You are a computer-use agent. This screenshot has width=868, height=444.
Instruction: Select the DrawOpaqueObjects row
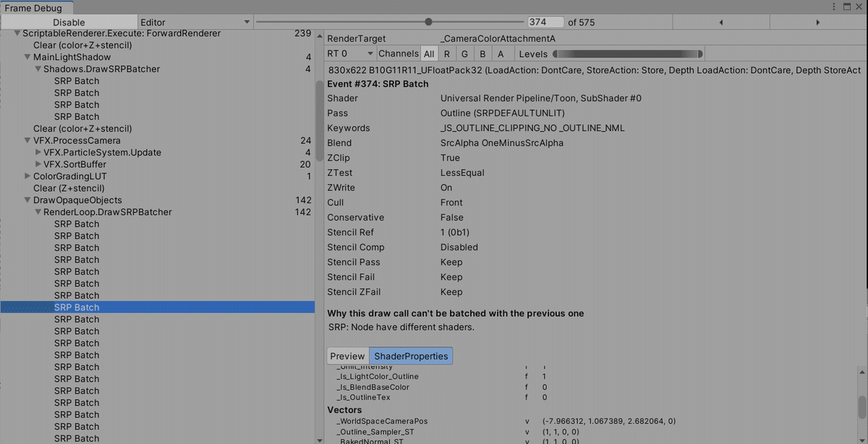(x=158, y=200)
